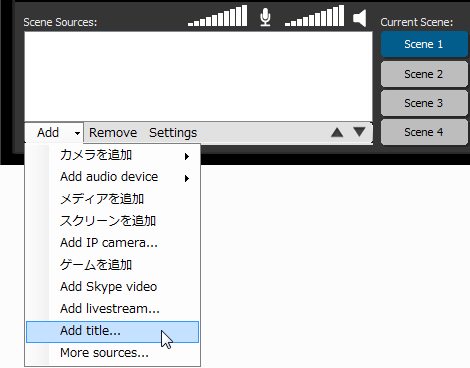
Task: Click the Remove source button
Action: pos(113,133)
